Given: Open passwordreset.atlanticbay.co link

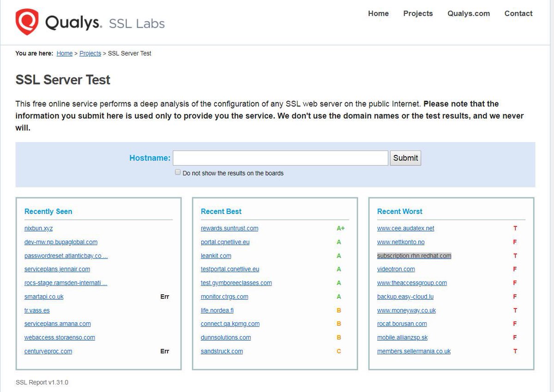Looking at the screenshot, I should (x=66, y=255).
